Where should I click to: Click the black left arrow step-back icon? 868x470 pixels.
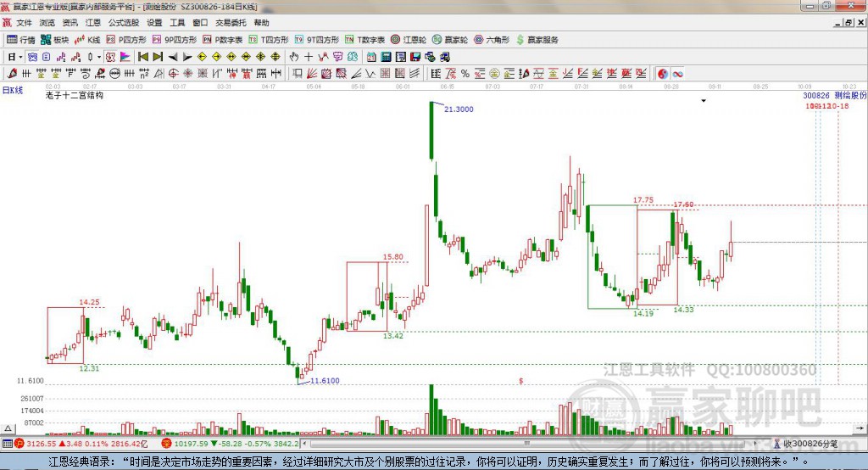[x=173, y=57]
